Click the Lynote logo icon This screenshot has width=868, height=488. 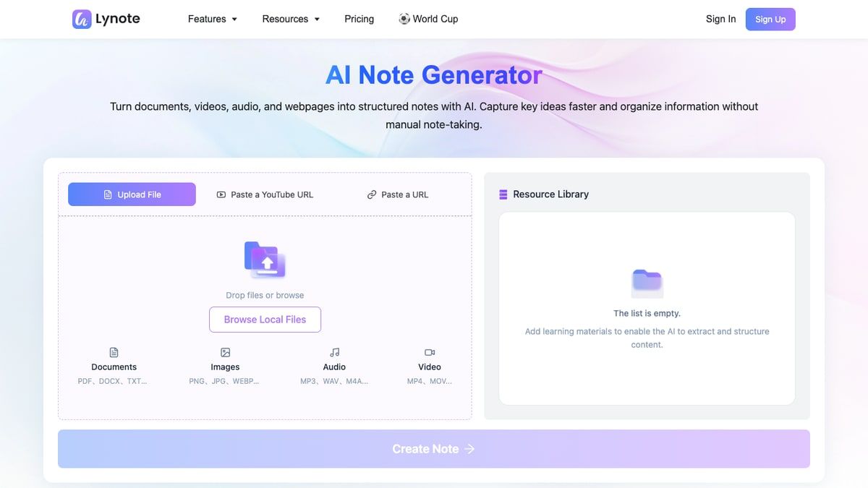click(x=82, y=19)
